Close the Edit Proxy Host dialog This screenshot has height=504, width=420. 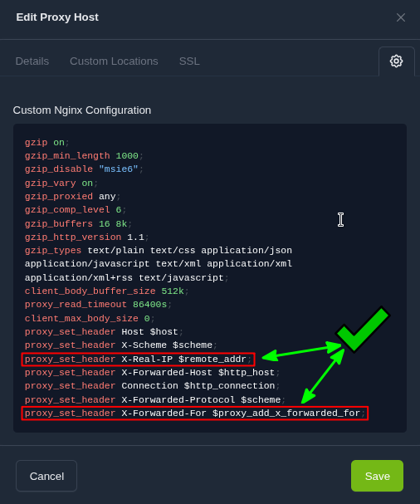click(x=400, y=17)
